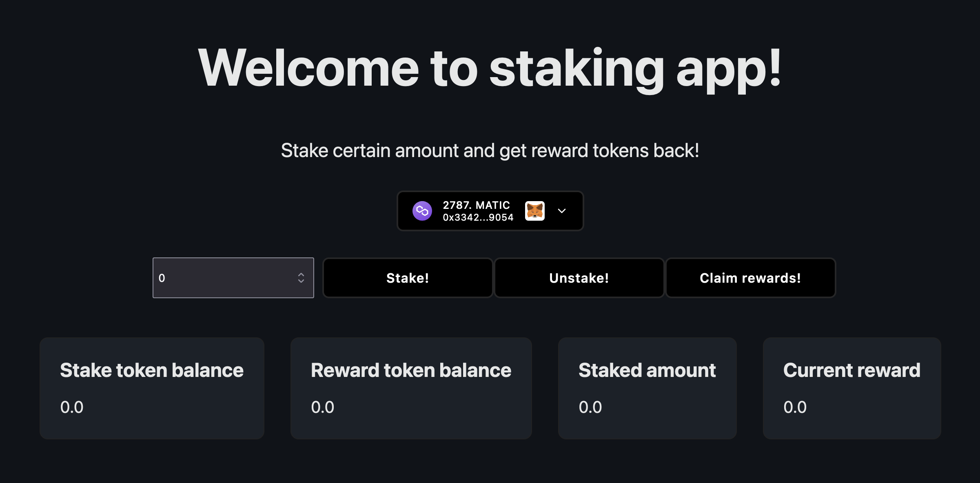Click the Stake! button
The width and height of the screenshot is (980, 483).
[x=407, y=278]
